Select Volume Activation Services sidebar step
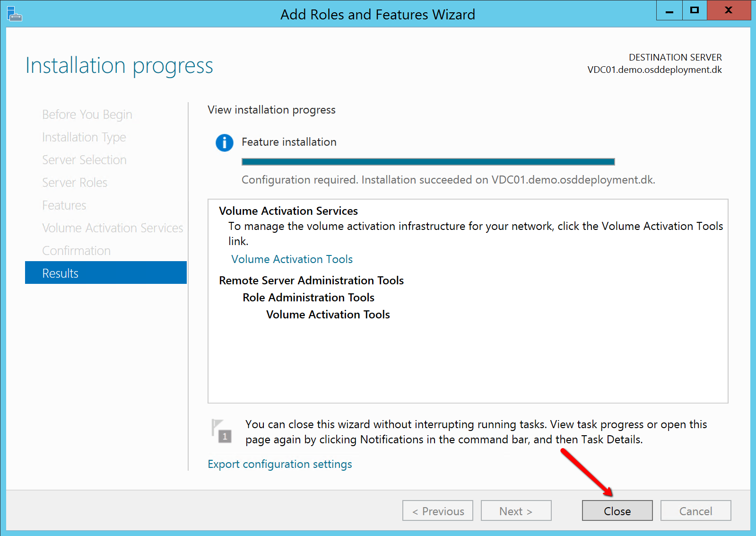756x536 pixels. [113, 228]
